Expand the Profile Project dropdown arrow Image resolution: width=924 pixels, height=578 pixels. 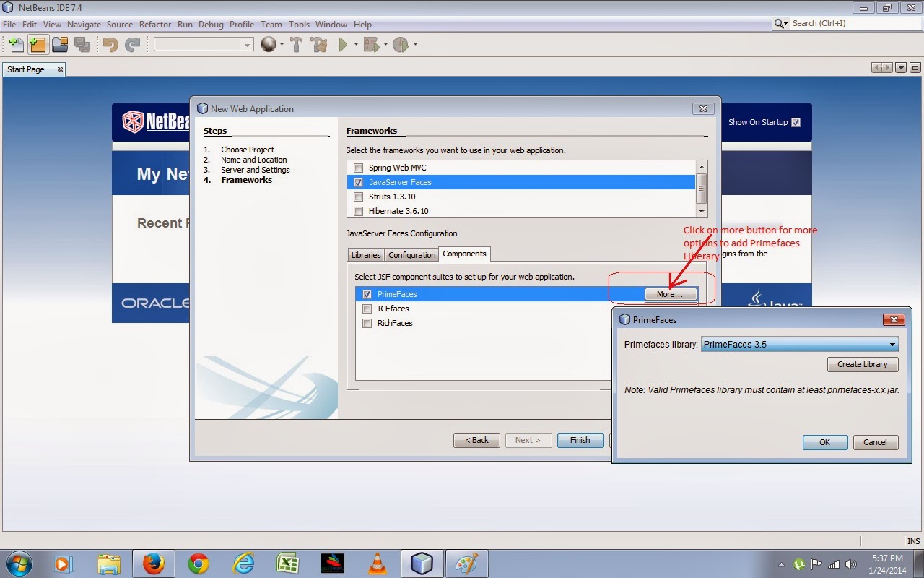click(x=415, y=45)
